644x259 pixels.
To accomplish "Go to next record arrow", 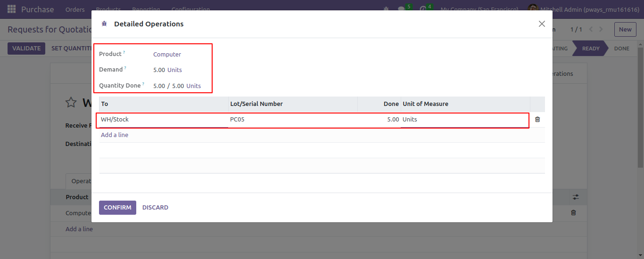I will click(x=601, y=29).
